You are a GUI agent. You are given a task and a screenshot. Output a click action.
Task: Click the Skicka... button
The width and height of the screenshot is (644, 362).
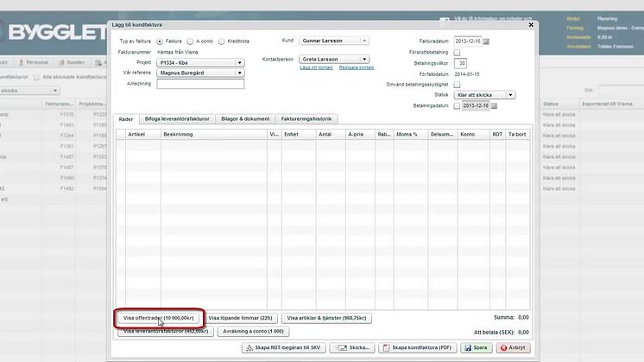pos(352,347)
